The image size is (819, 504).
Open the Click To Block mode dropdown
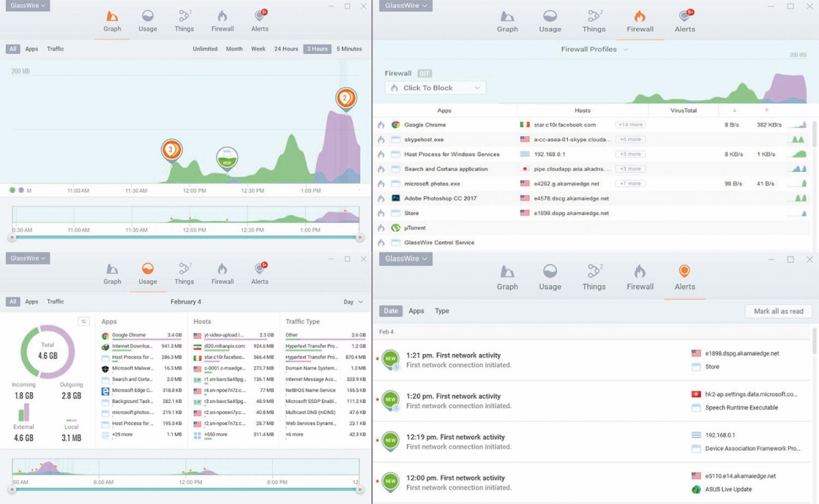point(435,88)
